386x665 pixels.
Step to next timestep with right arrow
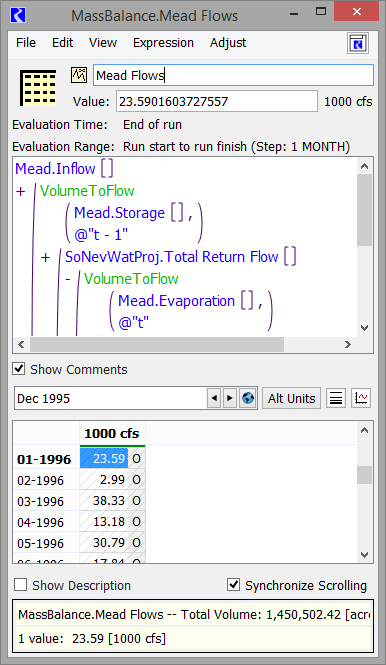tap(229, 398)
